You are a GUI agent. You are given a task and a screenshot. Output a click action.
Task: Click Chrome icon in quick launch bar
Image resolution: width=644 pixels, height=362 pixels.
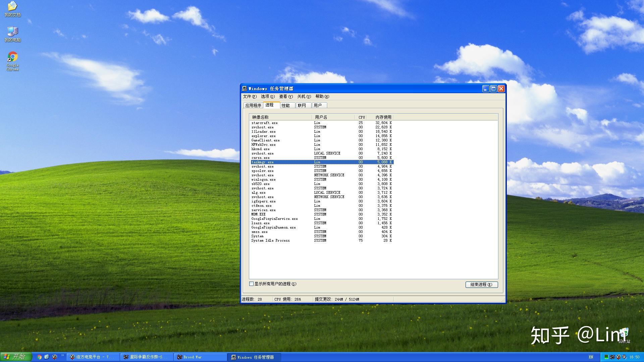(x=39, y=357)
